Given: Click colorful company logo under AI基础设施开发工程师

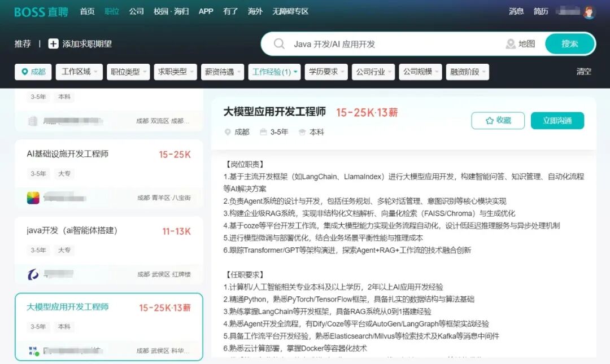Looking at the screenshot, I should (33, 198).
